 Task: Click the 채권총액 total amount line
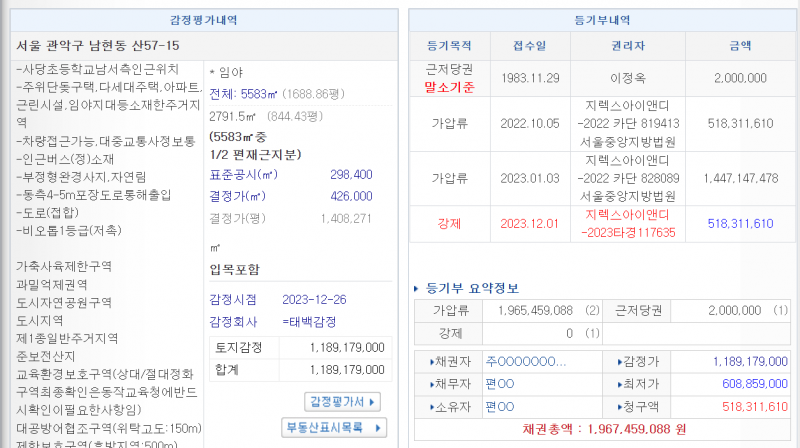tap(603, 429)
